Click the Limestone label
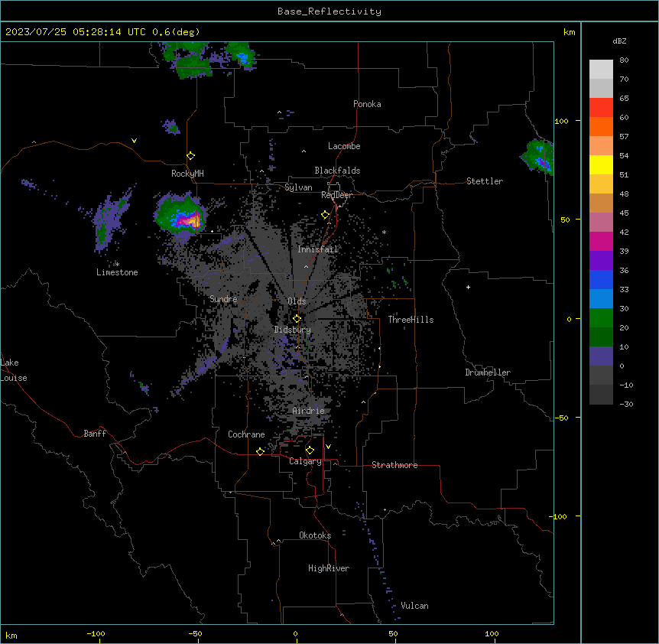 tap(117, 272)
